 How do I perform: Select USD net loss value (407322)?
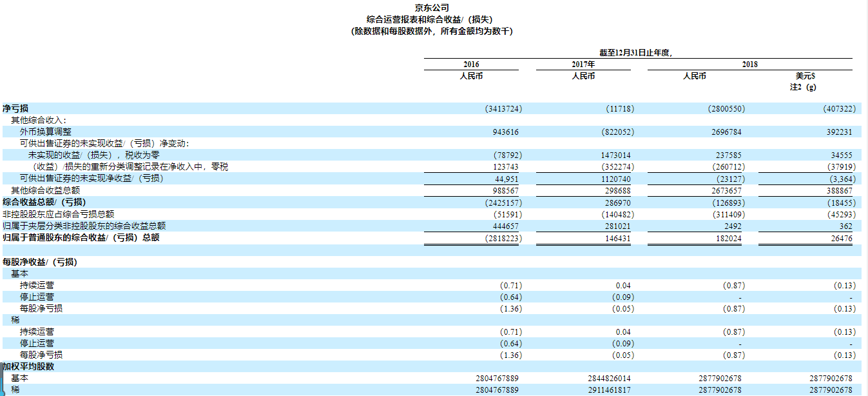[838, 109]
